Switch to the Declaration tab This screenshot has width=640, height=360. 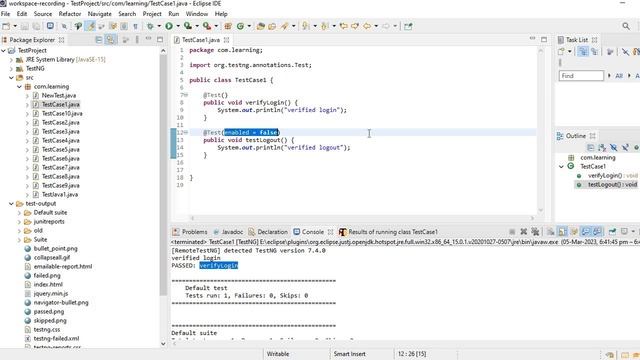click(268, 232)
